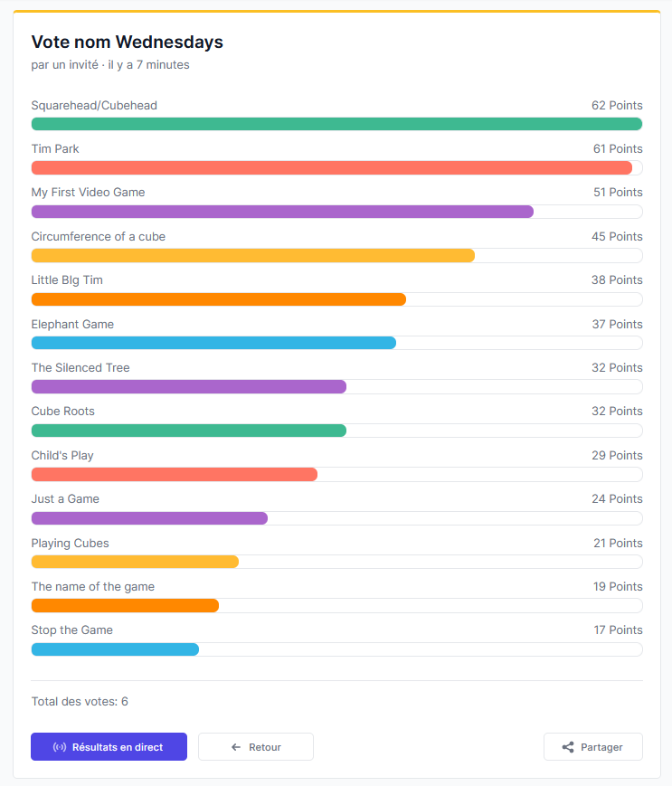Click the blue progress bar for Stop the Game

[115, 649]
